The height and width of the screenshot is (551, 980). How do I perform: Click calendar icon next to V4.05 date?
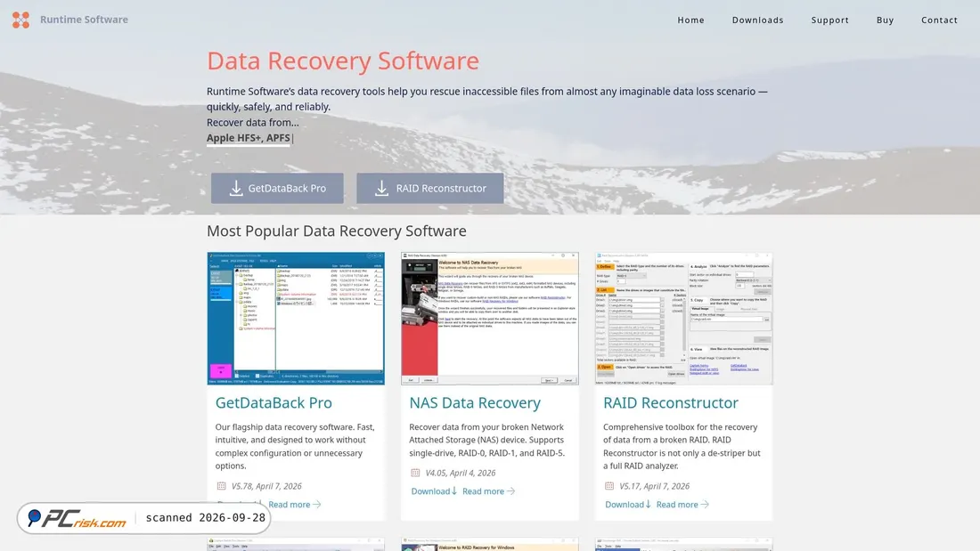click(415, 473)
